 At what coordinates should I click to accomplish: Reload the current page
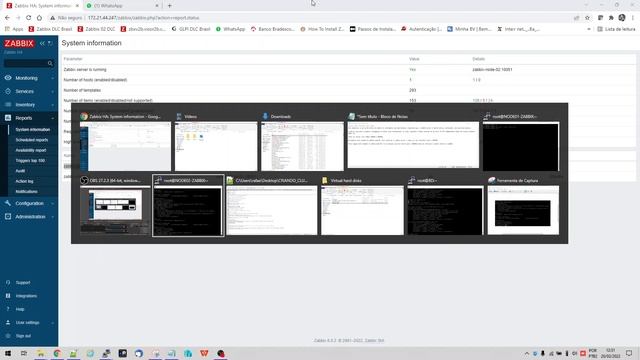(29, 18)
